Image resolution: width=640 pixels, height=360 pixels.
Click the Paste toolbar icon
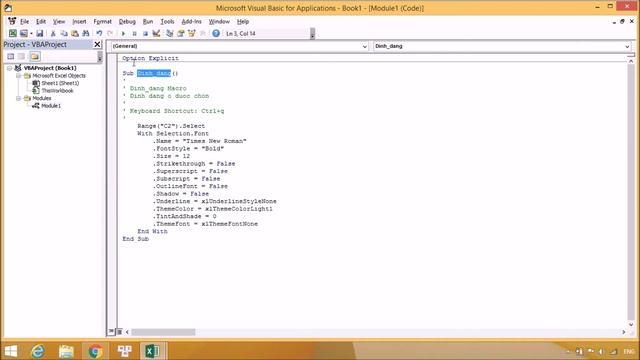click(75, 33)
